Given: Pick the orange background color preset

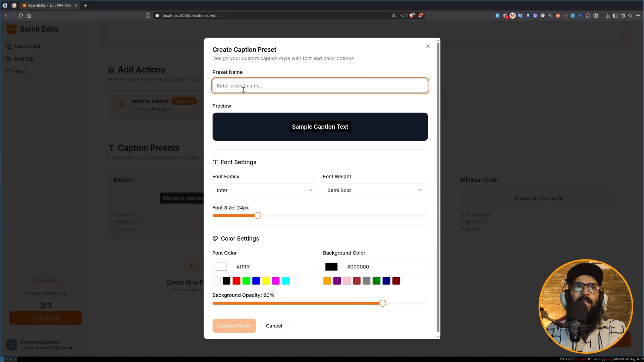Looking at the screenshot, I should click(327, 281).
